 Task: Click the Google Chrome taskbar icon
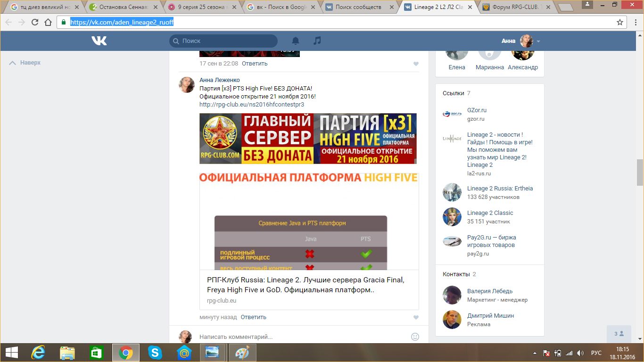click(126, 353)
